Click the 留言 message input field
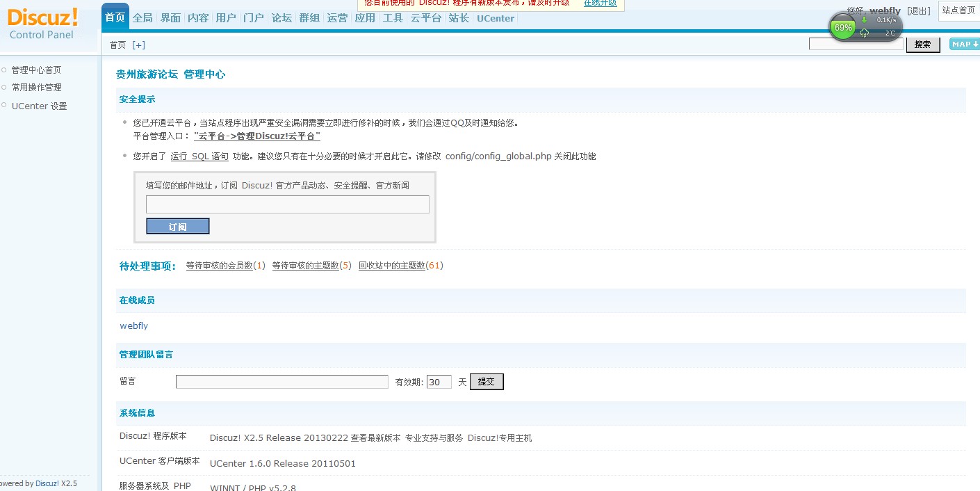This screenshot has height=491, width=980. (282, 382)
